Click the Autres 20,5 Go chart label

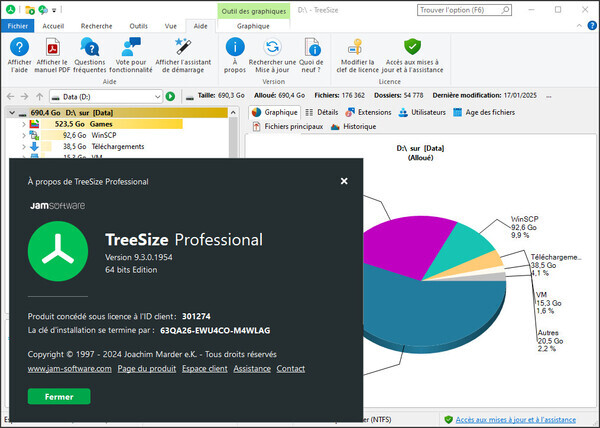coord(550,341)
